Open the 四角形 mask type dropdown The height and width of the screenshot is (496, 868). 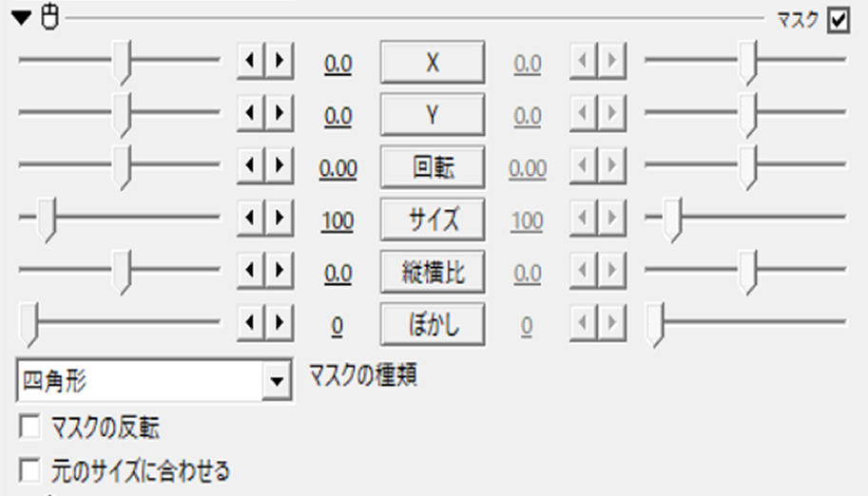tap(277, 380)
